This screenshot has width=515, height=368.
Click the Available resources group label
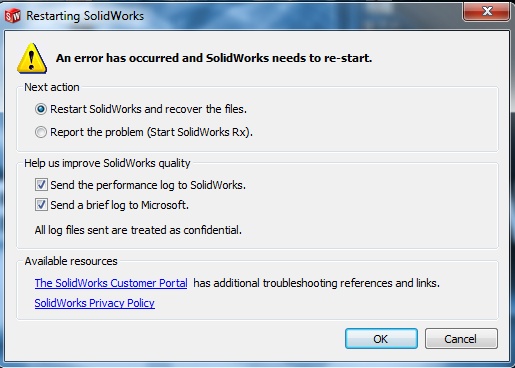click(71, 261)
